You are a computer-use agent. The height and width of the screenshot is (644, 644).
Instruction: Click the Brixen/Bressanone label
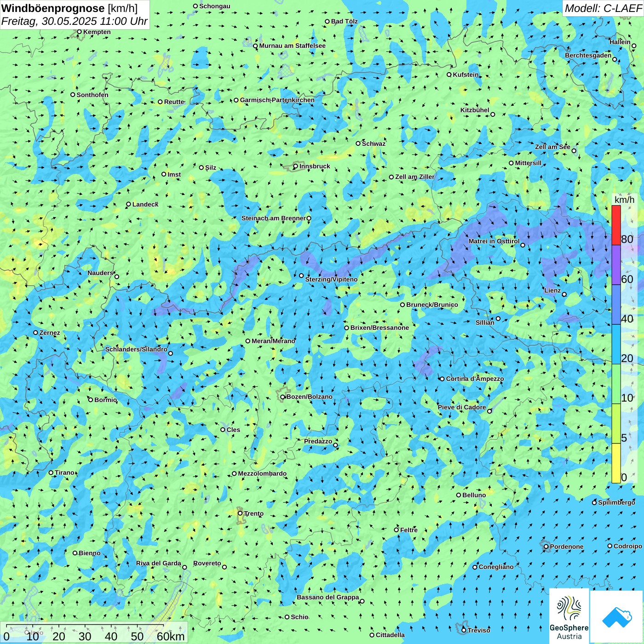(379, 328)
